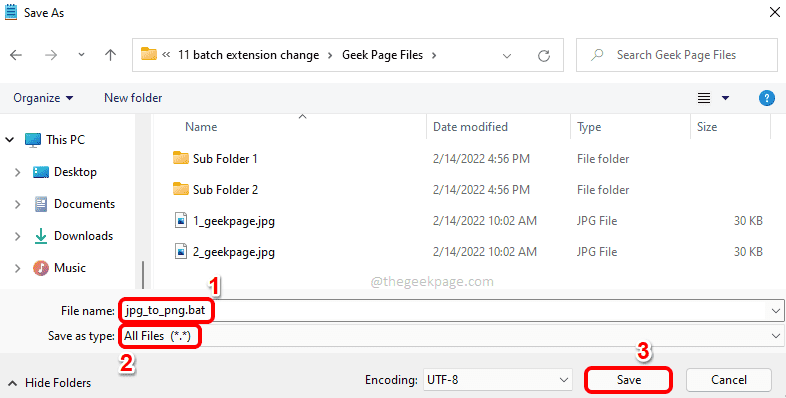Click the Cancel button
Screen dimensions: 786x398
pyautogui.click(x=728, y=380)
